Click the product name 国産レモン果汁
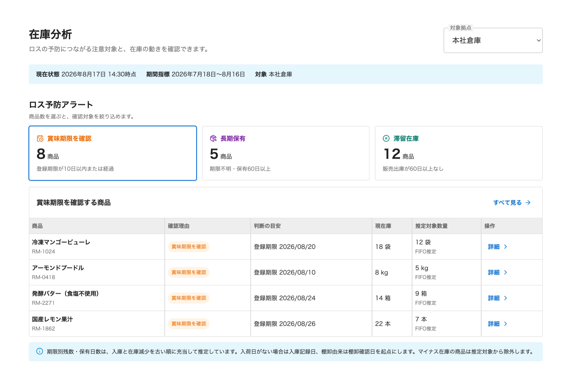The width and height of the screenshot is (572, 392). (x=52, y=319)
